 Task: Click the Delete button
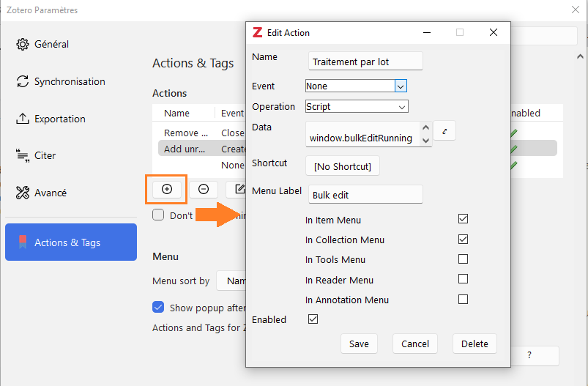475,344
